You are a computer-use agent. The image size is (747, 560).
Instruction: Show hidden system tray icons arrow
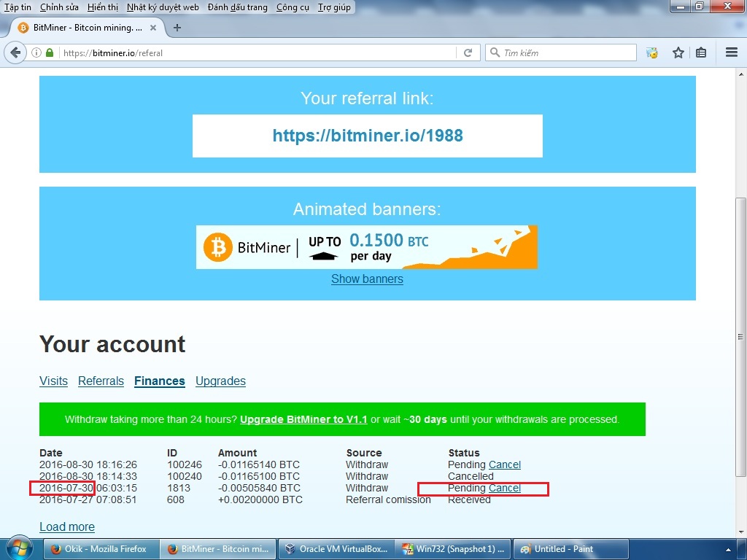click(728, 550)
